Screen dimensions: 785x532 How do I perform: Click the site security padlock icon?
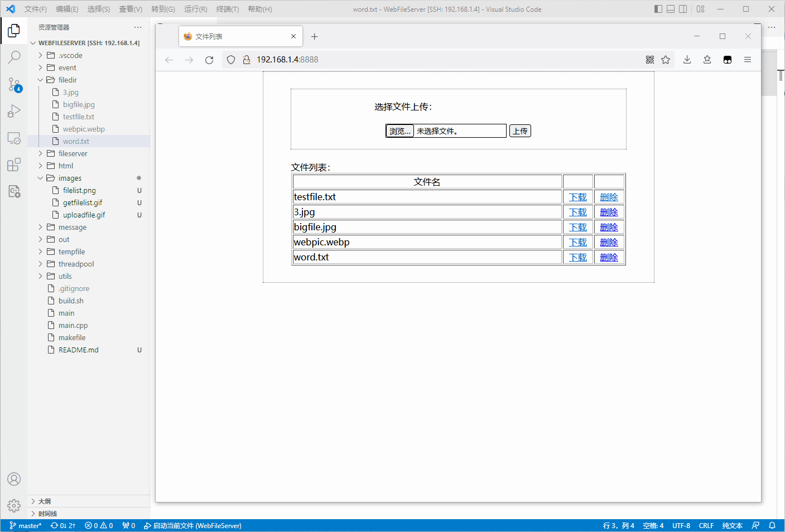(x=246, y=60)
